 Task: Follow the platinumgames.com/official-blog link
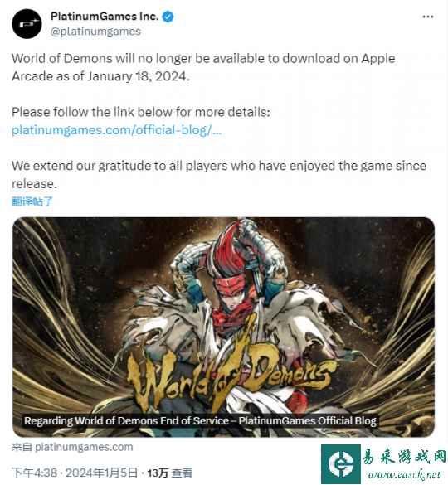click(x=116, y=130)
